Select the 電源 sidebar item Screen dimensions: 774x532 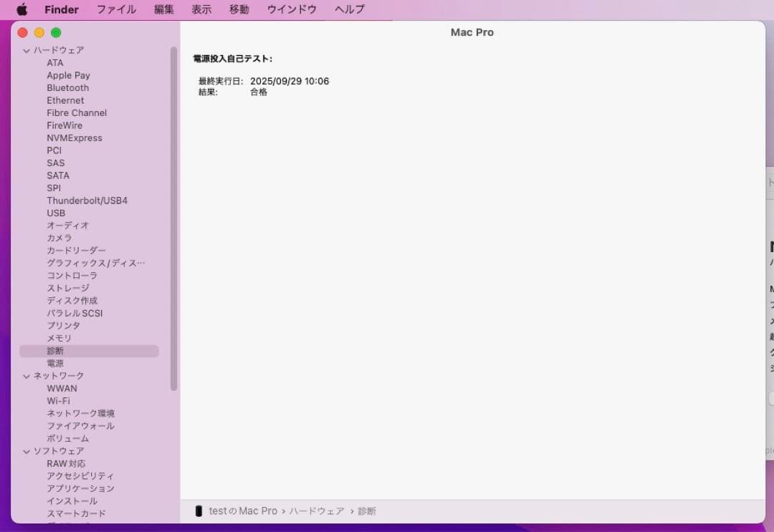point(55,363)
